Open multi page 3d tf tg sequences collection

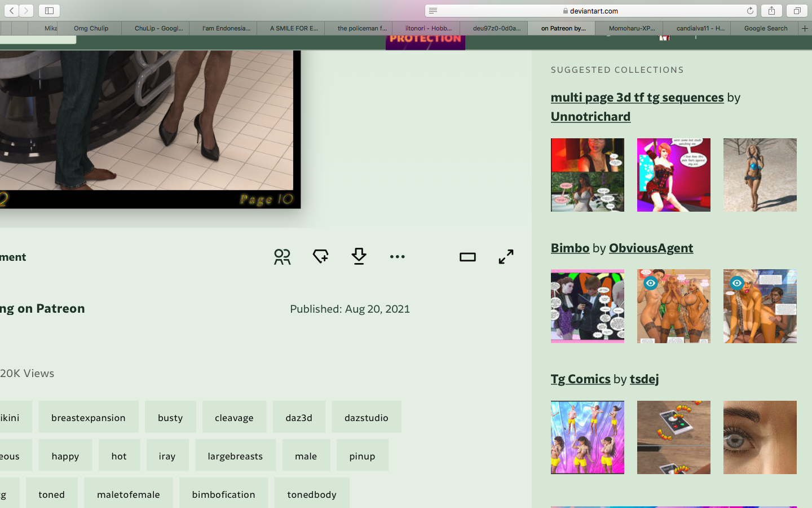tap(637, 97)
